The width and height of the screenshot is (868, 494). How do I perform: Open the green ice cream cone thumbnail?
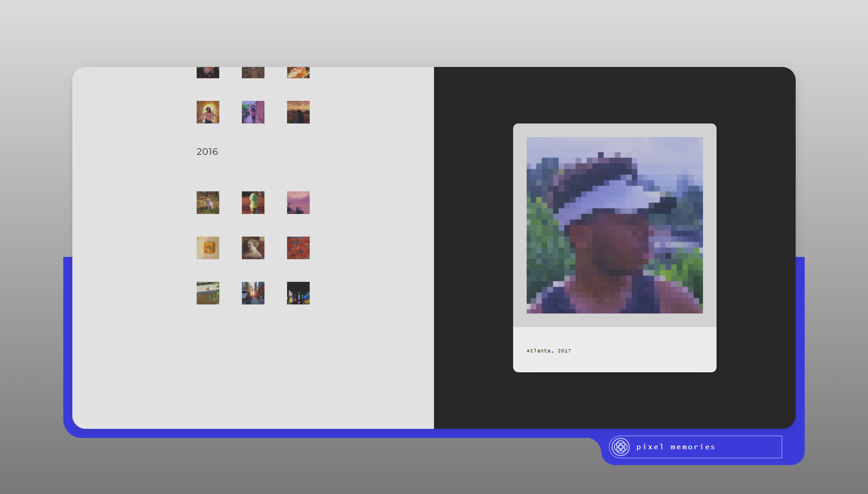(x=253, y=203)
